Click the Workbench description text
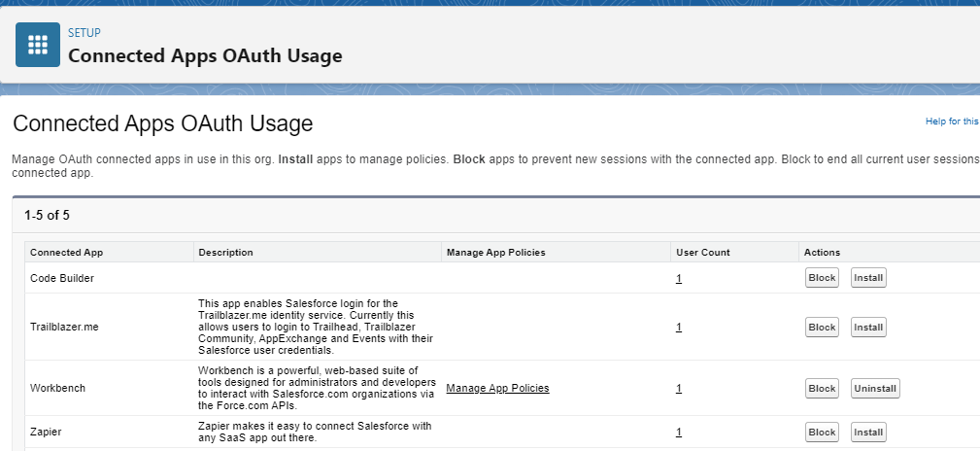 317,388
